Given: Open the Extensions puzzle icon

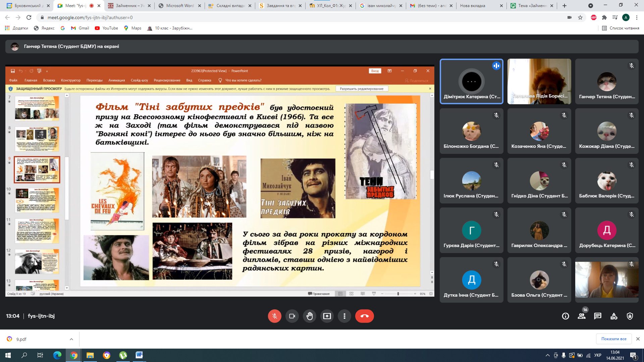Looking at the screenshot, I should pos(604,17).
